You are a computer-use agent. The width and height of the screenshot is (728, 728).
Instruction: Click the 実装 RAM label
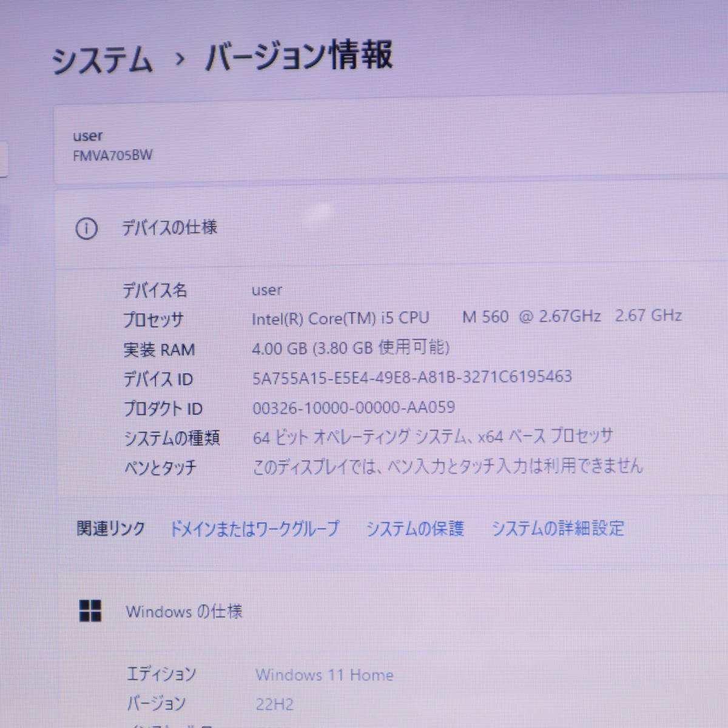[159, 349]
